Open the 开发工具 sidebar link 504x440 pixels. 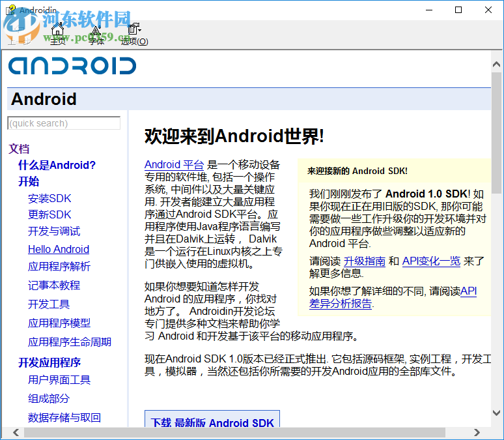coord(49,304)
